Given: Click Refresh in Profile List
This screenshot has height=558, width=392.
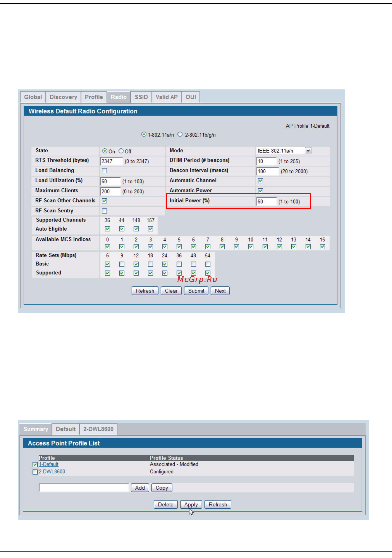Looking at the screenshot, I should tap(218, 505).
